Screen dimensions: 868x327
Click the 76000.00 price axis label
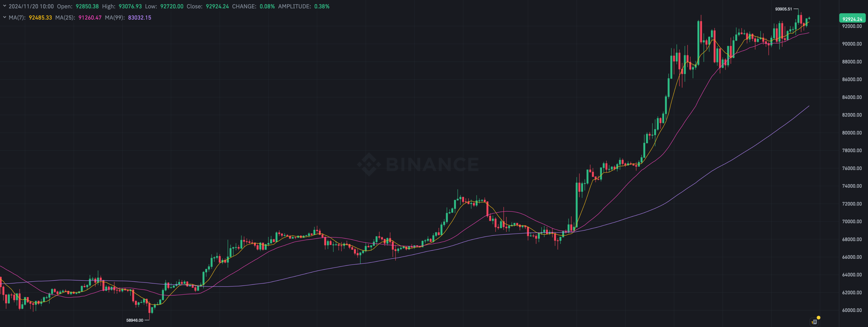[852, 168]
